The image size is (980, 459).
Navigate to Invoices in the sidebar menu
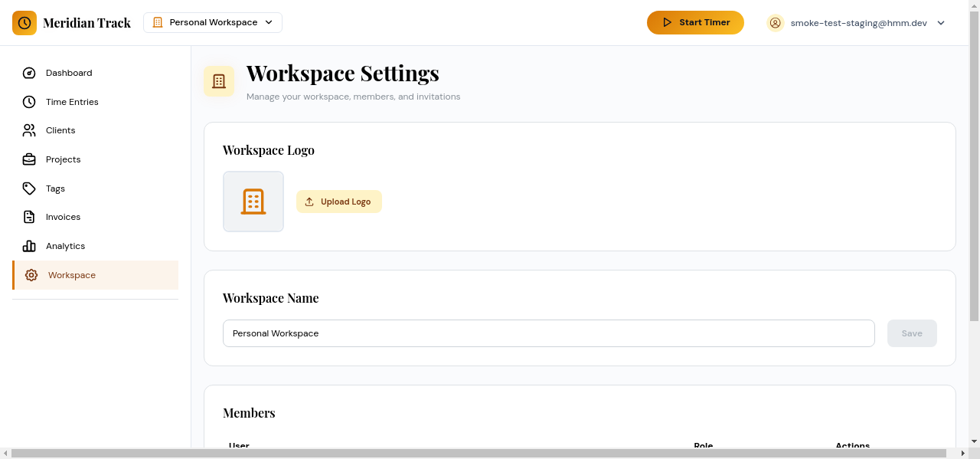click(62, 217)
